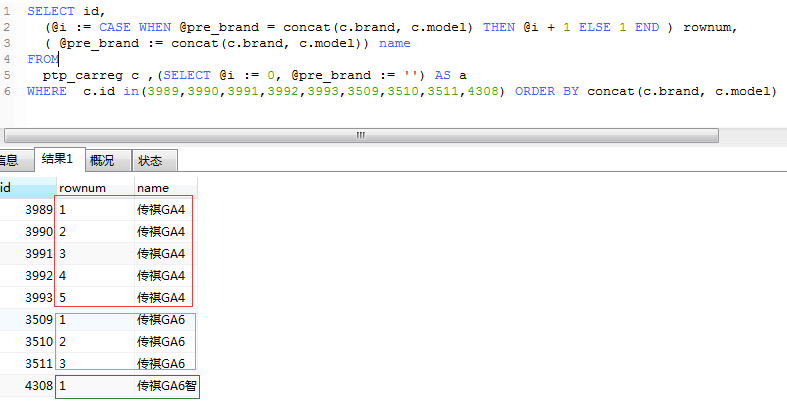
Task: Select the id column header
Action: coord(28,188)
